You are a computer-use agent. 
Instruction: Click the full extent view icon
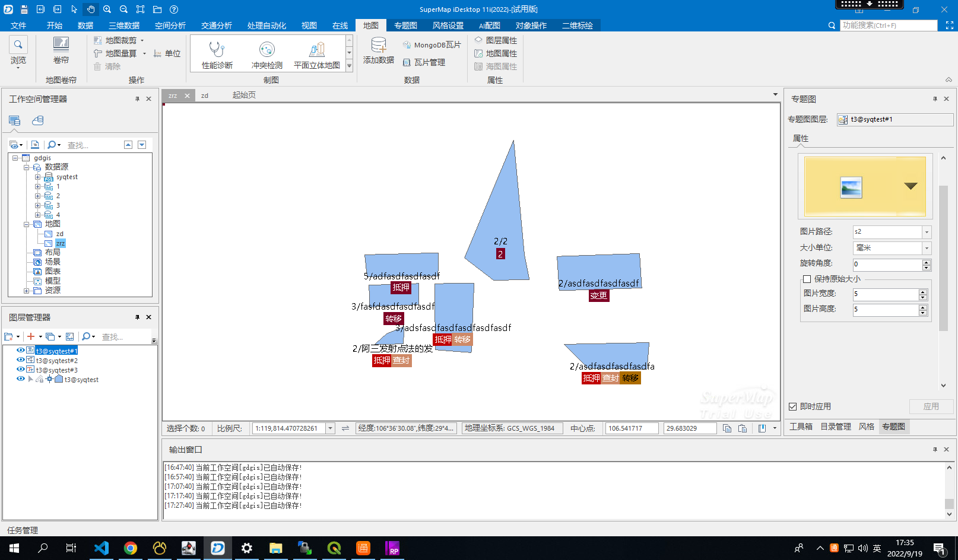click(x=141, y=9)
